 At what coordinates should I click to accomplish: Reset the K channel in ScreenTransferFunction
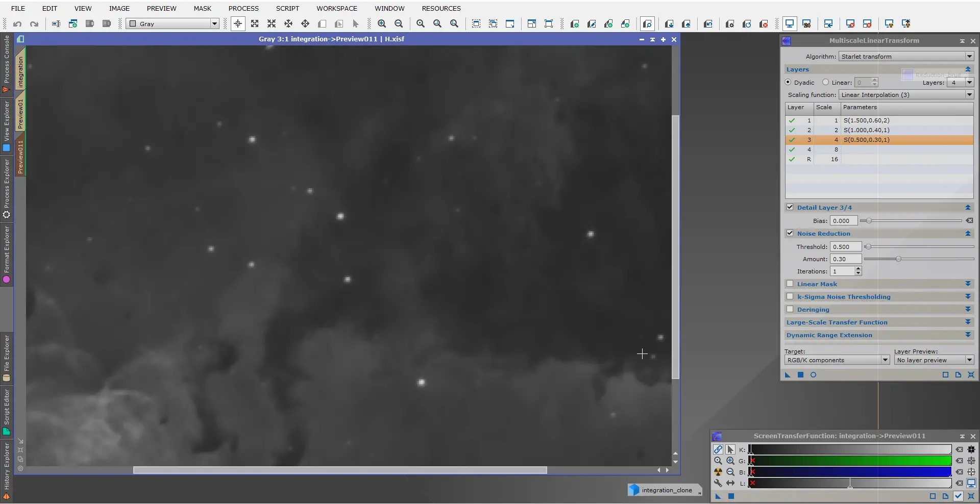pyautogui.click(x=960, y=449)
